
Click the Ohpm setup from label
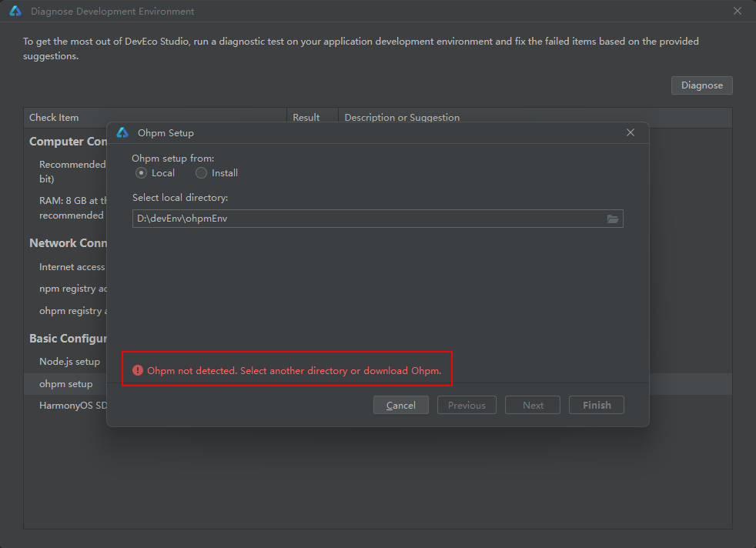coord(173,158)
